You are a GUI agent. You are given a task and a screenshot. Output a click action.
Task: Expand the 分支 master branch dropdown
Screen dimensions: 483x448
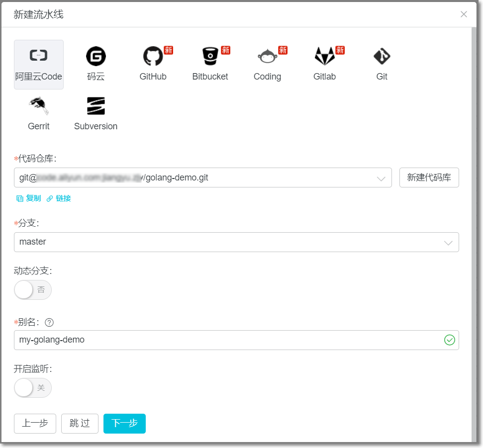(236, 242)
